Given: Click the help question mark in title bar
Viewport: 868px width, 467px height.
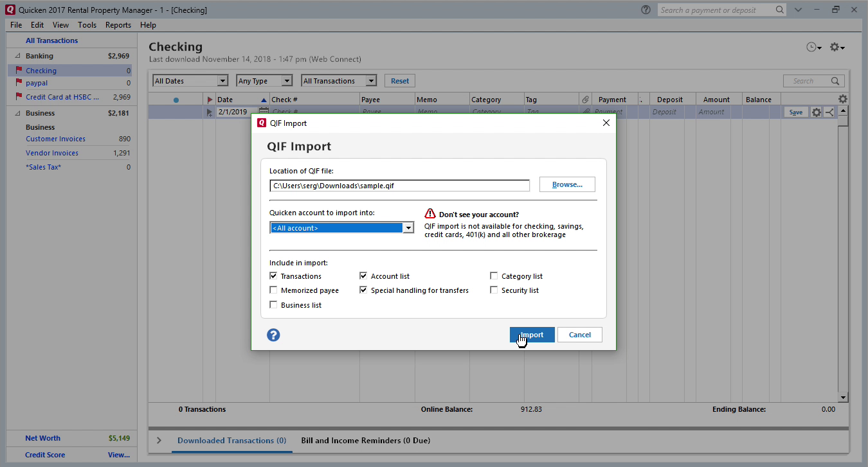Looking at the screenshot, I should [x=646, y=10].
